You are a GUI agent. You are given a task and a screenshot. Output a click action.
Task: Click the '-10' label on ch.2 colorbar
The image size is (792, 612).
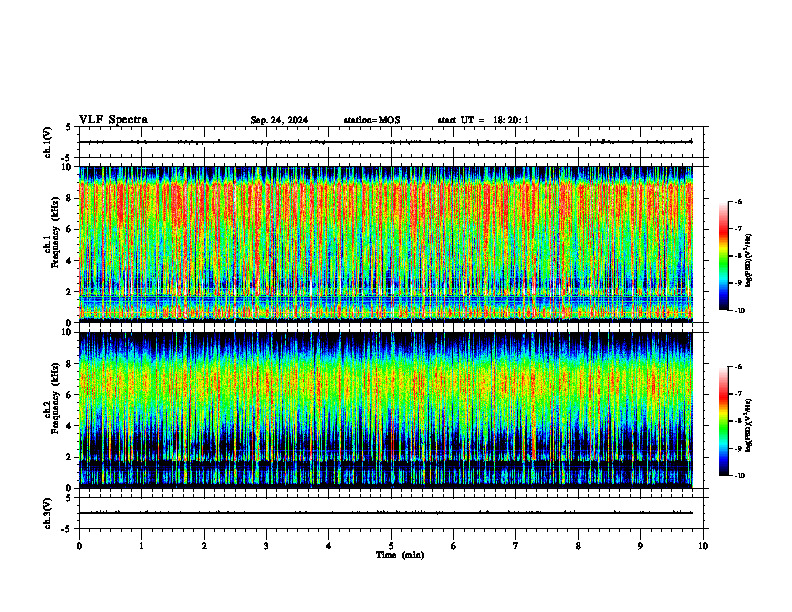740,476
